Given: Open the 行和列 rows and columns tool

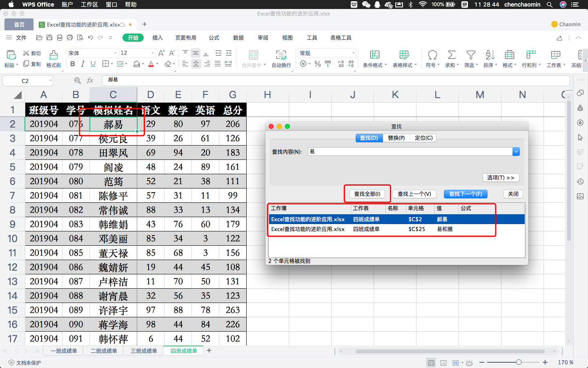Looking at the screenshot, I should point(531,59).
